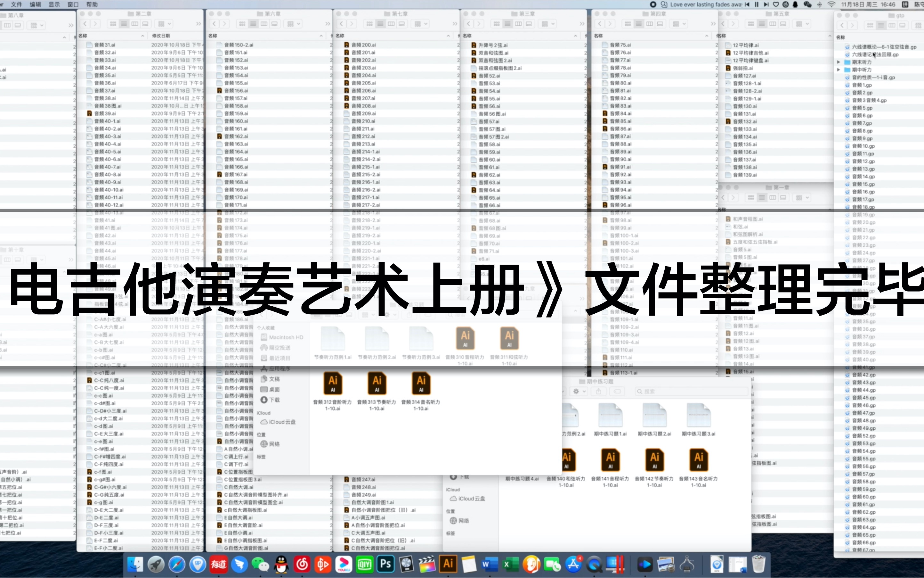
Task: Skip to next track in menu bar
Action: [766, 4]
